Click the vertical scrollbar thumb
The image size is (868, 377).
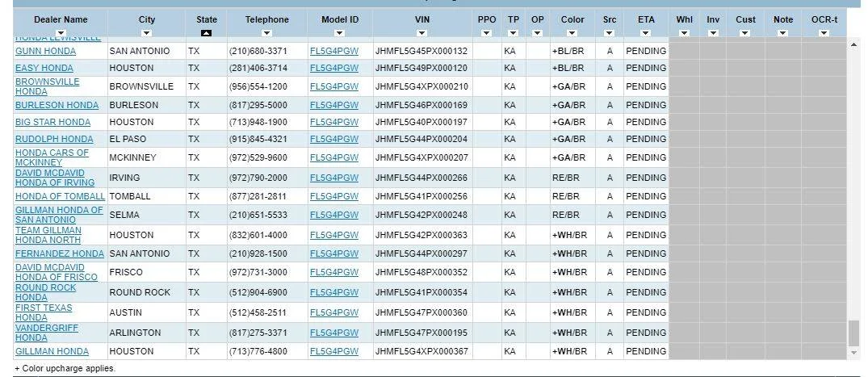(x=853, y=333)
